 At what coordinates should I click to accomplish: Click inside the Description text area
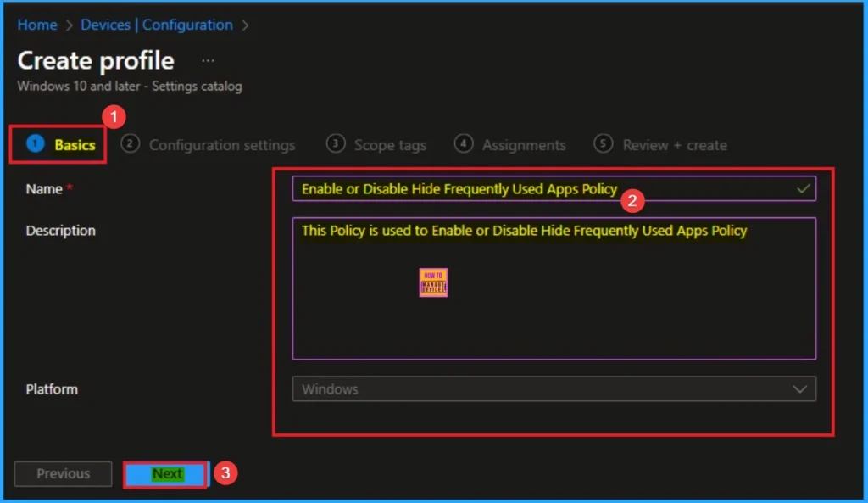pyautogui.click(x=554, y=288)
